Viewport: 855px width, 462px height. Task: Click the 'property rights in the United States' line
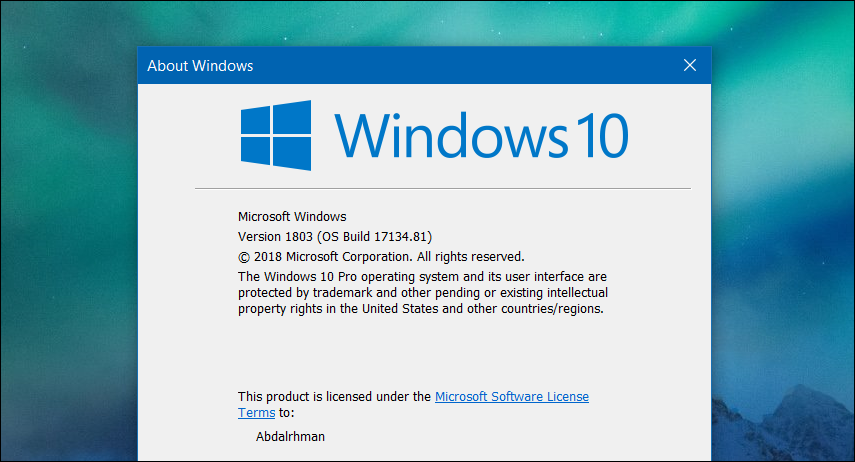pyautogui.click(x=420, y=309)
